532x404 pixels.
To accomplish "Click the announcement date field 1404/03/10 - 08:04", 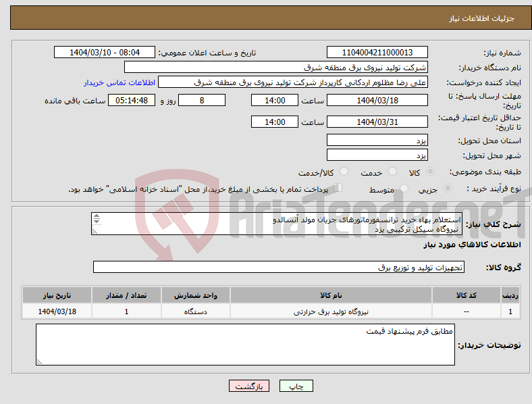I will [x=105, y=52].
